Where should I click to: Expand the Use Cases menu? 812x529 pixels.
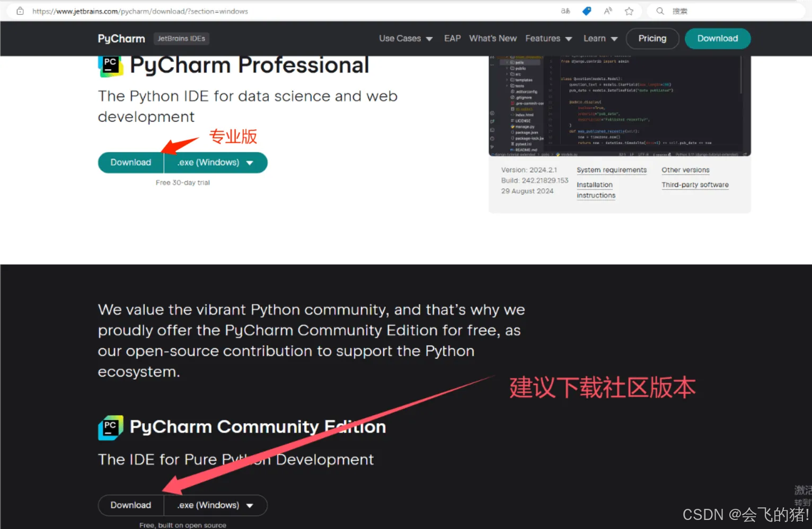click(x=406, y=39)
